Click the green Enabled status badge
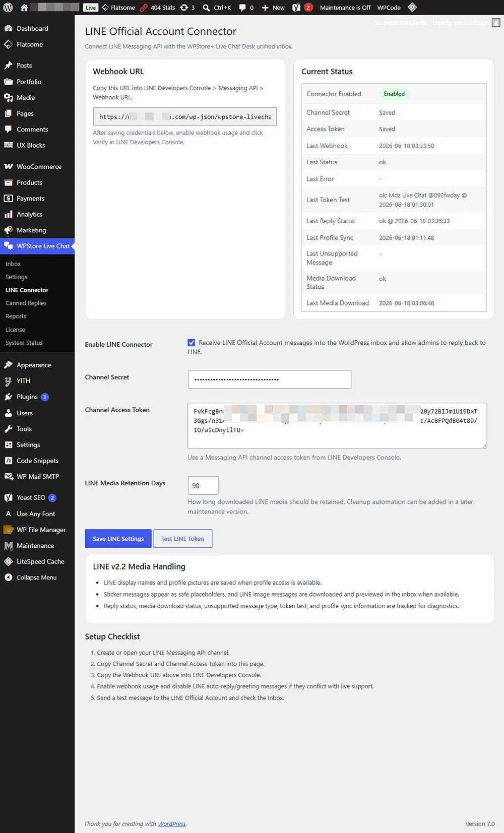504x833 pixels. pyautogui.click(x=394, y=94)
